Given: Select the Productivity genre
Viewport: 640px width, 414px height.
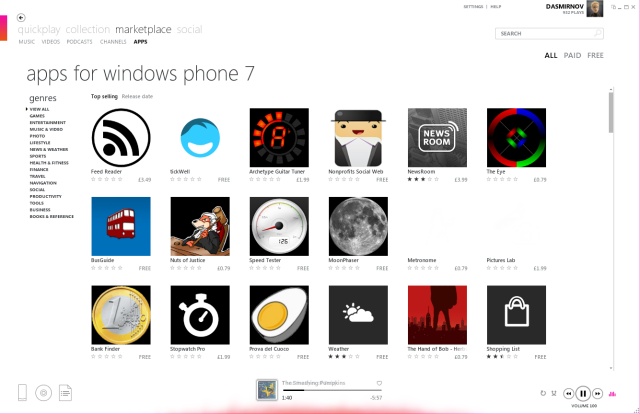Looking at the screenshot, I should [x=45, y=196].
